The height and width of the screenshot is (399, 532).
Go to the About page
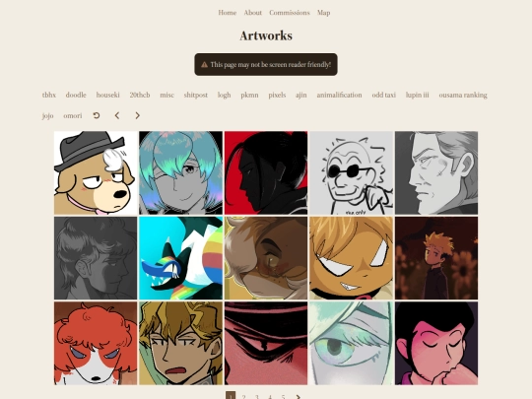tap(253, 13)
